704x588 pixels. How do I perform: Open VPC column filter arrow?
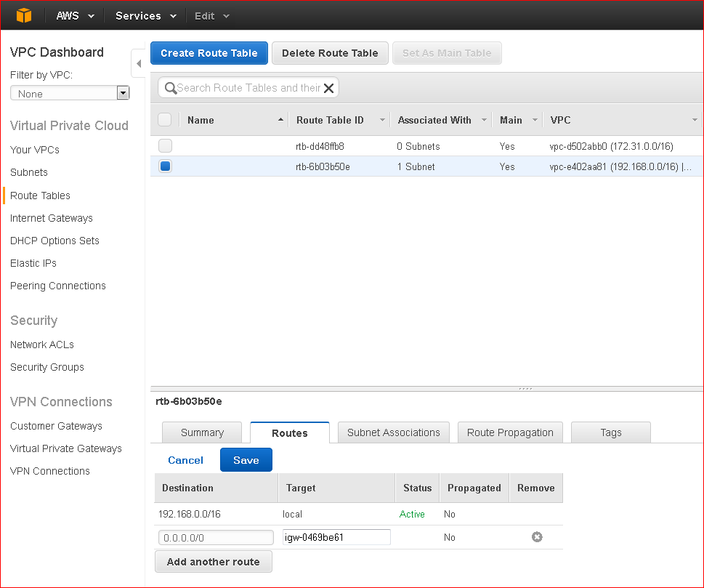click(x=695, y=120)
